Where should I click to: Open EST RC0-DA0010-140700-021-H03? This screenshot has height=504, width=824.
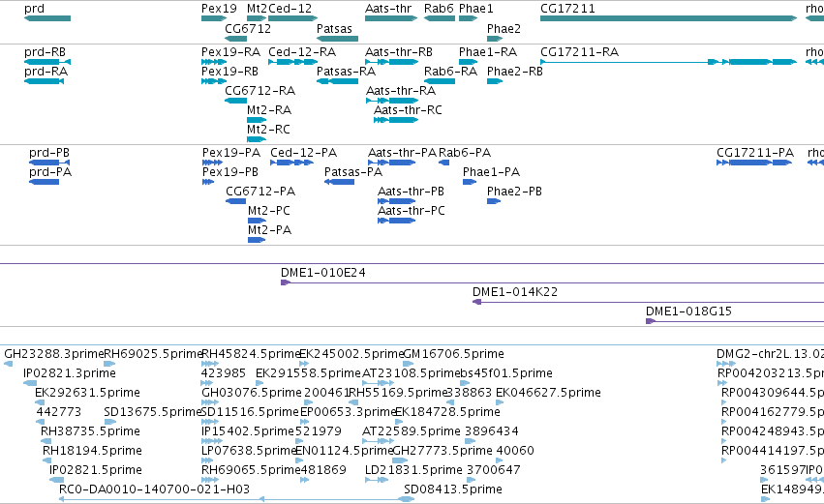pos(154,490)
